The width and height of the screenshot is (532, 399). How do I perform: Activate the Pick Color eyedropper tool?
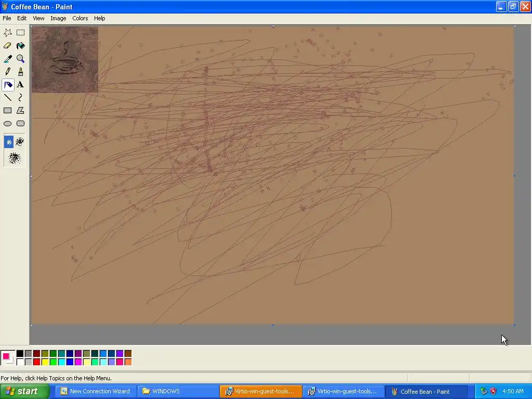[x=7, y=59]
